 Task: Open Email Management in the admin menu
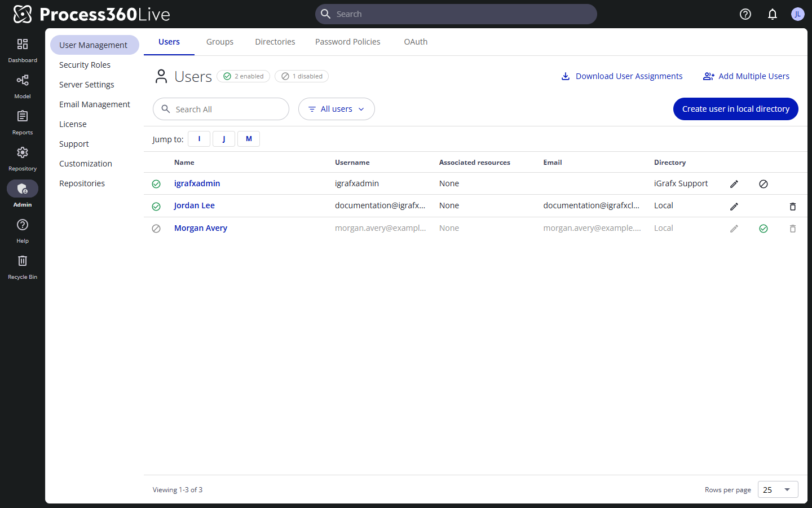95,104
